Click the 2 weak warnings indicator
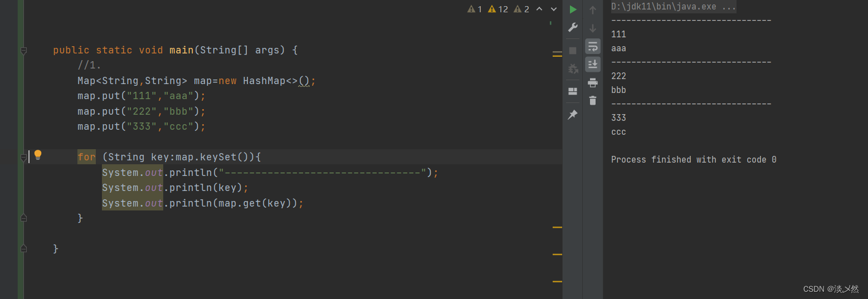The image size is (868, 299). pos(521,9)
